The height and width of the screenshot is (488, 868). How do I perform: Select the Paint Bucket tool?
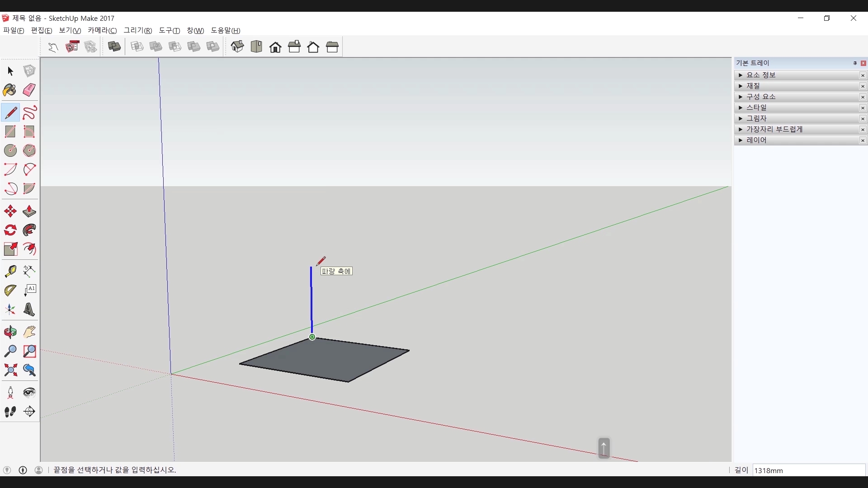pyautogui.click(x=10, y=90)
